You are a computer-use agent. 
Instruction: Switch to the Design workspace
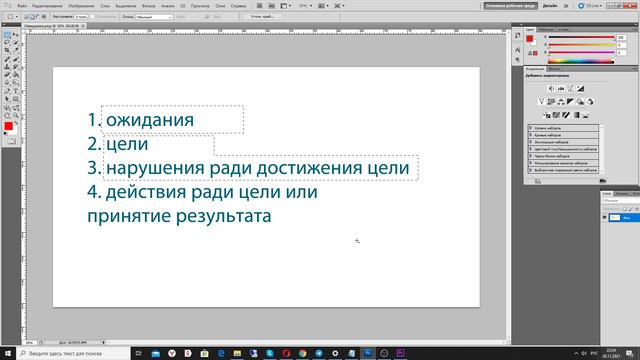(x=550, y=6)
